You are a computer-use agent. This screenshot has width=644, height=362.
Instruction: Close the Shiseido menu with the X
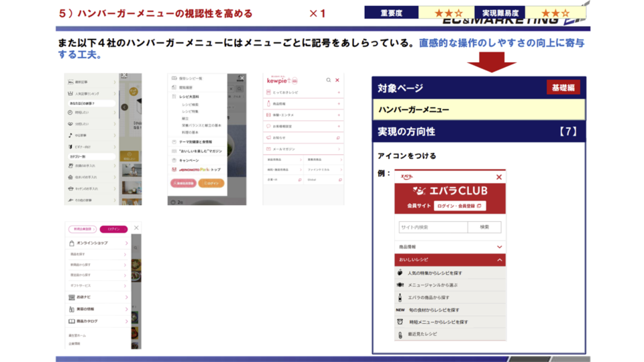click(136, 228)
